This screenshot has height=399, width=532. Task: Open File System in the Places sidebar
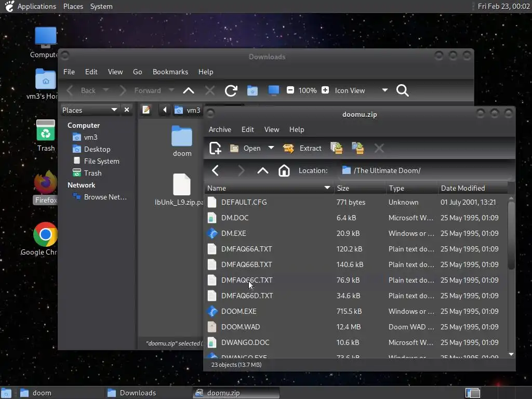[101, 161]
